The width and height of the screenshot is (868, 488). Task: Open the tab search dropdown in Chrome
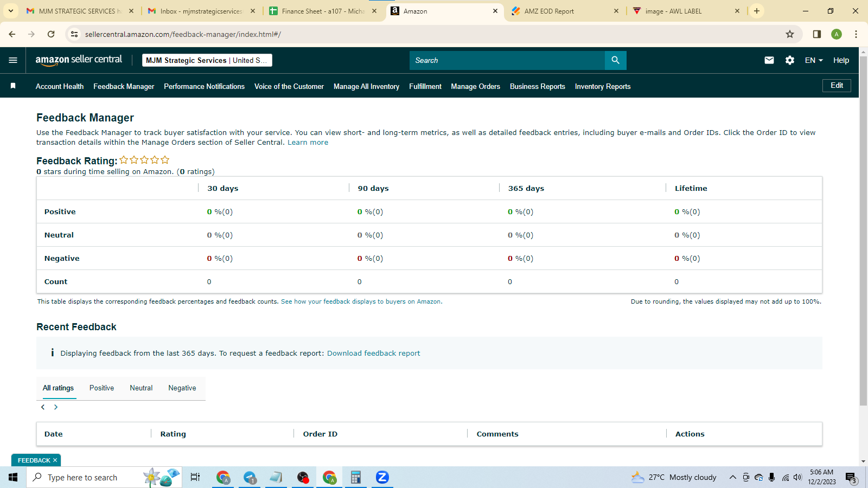coord(11,11)
